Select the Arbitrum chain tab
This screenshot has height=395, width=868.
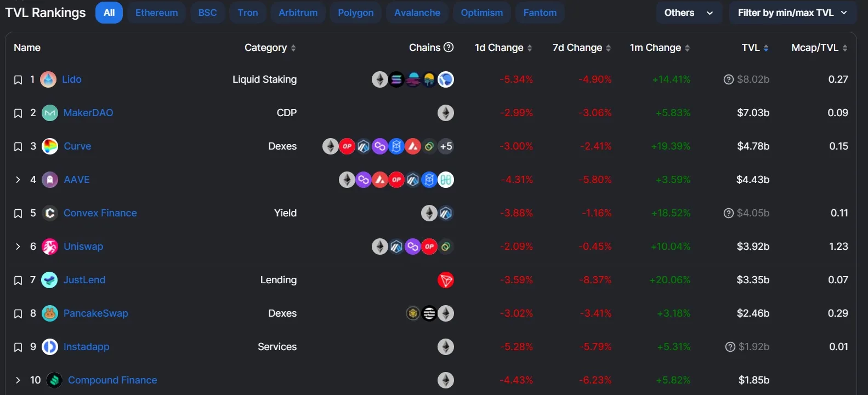(298, 13)
